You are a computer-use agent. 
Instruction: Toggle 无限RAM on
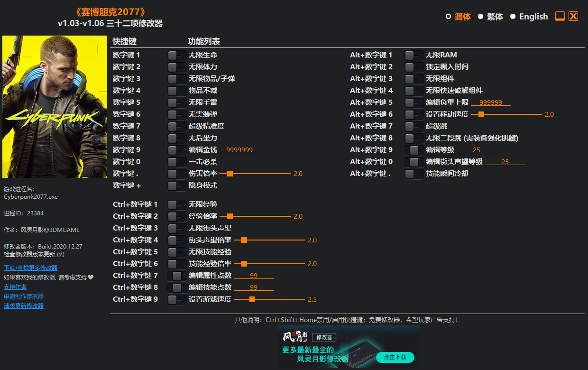coord(414,55)
